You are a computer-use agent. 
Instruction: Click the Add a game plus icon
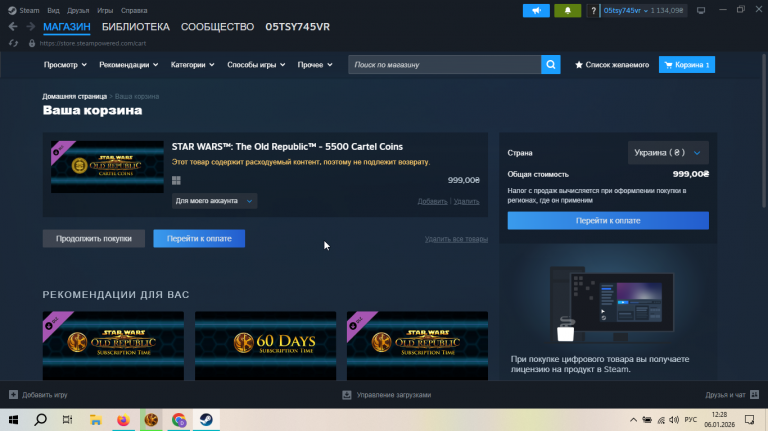point(13,395)
